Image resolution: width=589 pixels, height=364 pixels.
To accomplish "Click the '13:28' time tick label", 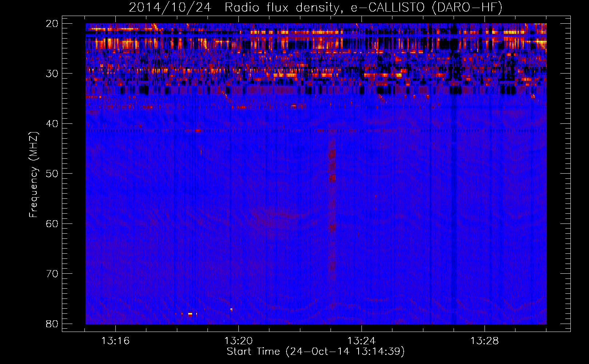I will [x=485, y=341].
